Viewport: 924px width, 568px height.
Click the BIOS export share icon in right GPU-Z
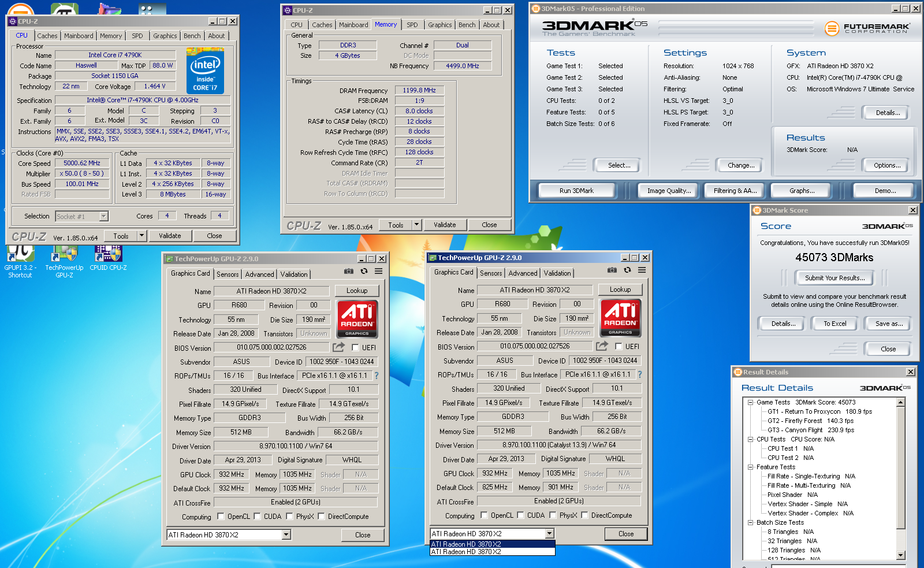602,346
